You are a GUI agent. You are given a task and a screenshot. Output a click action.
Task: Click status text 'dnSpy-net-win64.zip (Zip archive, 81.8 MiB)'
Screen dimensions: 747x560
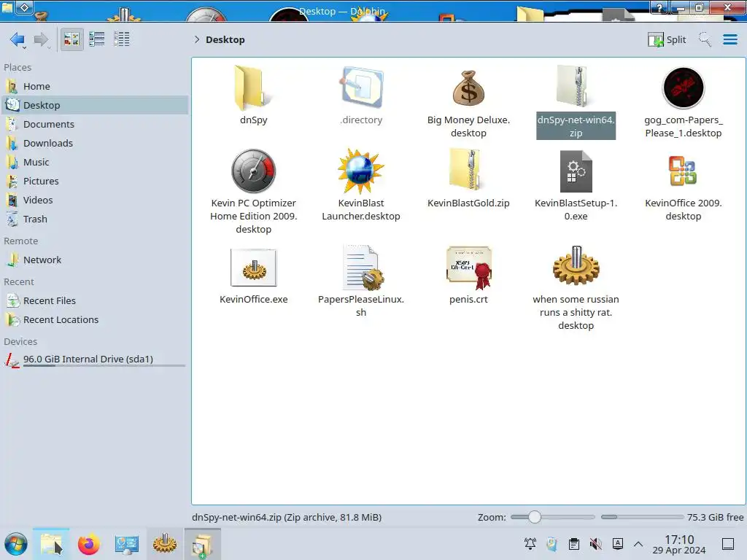click(286, 517)
